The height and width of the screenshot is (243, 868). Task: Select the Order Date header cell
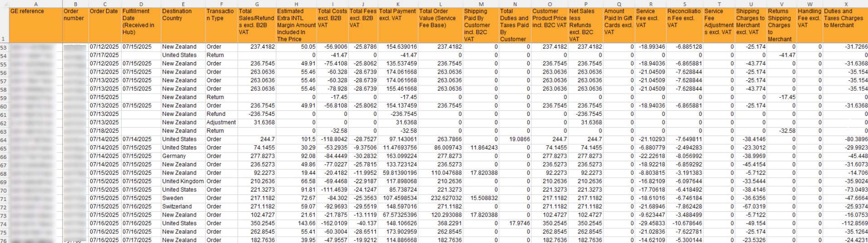(104, 25)
